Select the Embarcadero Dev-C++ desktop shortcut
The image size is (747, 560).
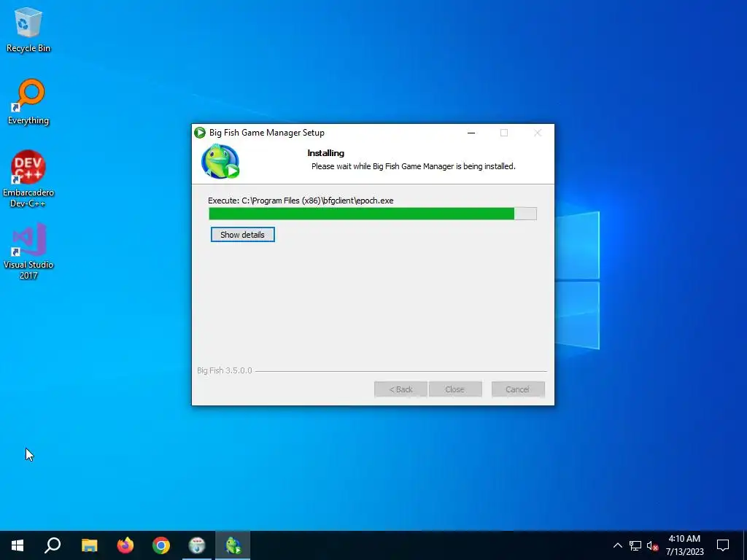(28, 179)
